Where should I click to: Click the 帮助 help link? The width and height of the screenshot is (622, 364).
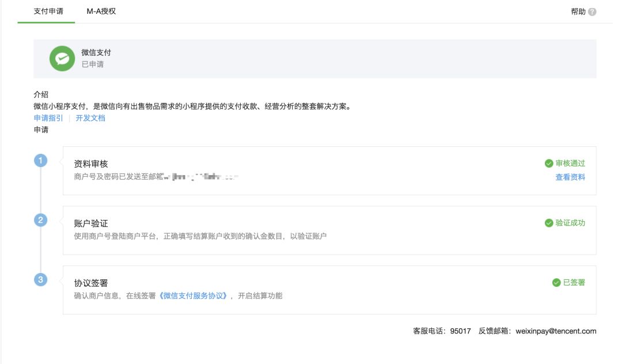click(578, 12)
